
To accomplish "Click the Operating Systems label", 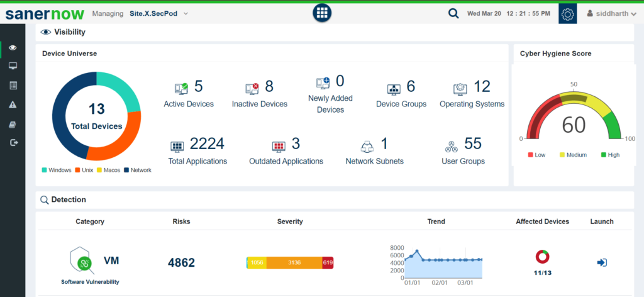I will (x=472, y=104).
